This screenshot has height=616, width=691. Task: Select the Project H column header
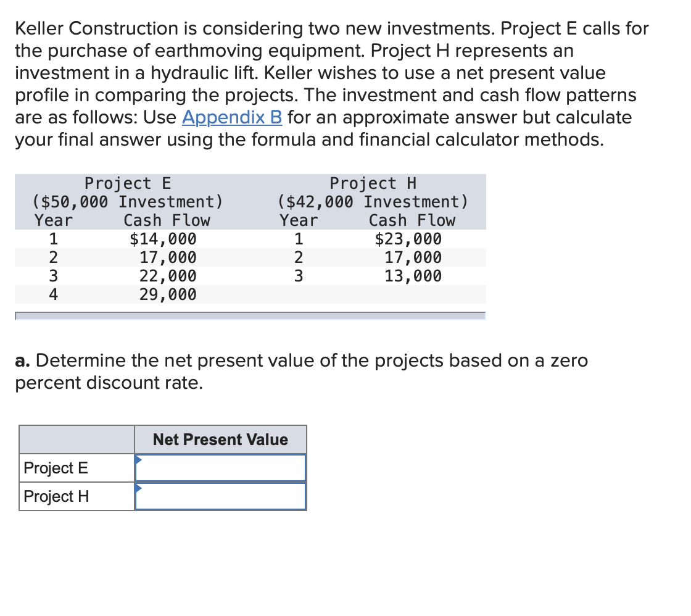[x=373, y=183]
